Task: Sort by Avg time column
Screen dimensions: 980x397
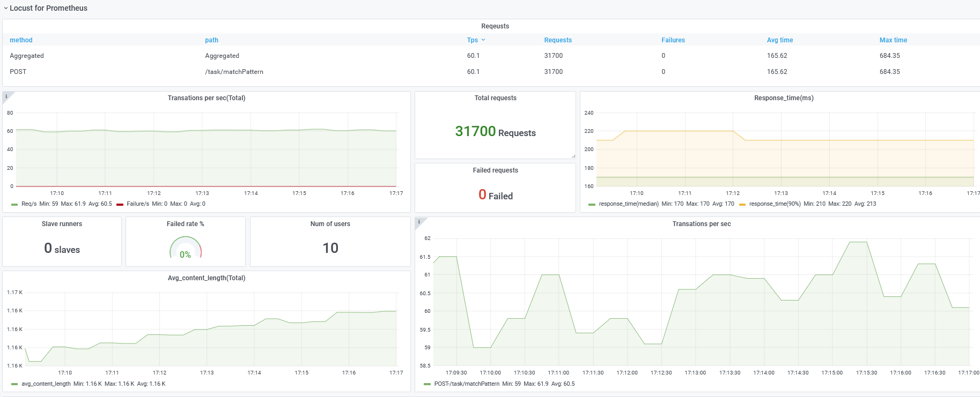Action: point(780,40)
